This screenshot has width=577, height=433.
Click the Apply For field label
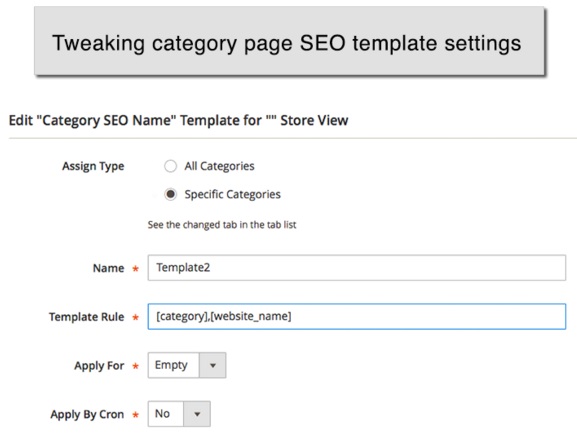99,366
